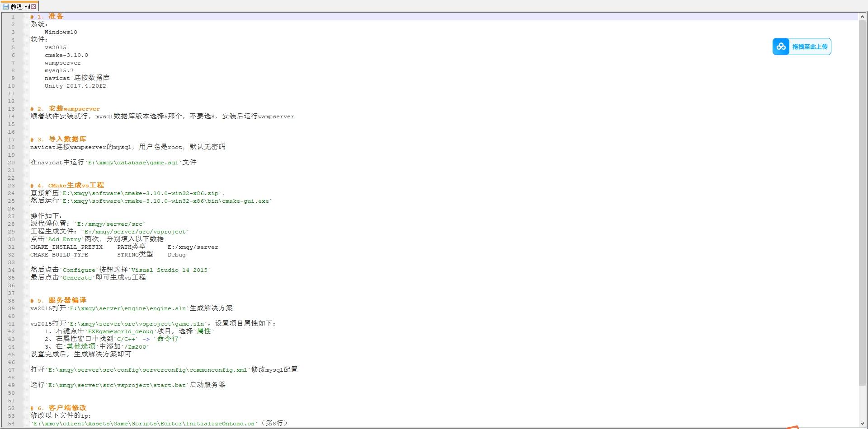Place cursor in heading '# 2. 安装wampserver'
Viewport: 868px width, 429px height.
click(65, 109)
